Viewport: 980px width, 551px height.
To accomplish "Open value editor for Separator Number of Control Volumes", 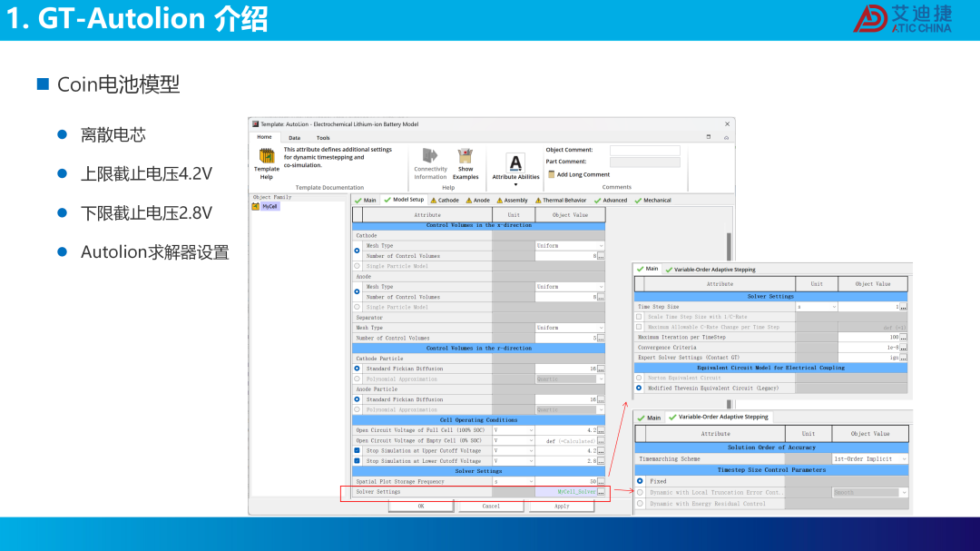I will [x=601, y=339].
